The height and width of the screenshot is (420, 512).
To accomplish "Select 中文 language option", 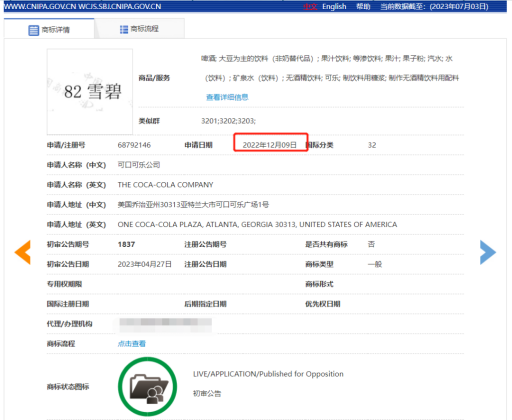I will [310, 7].
